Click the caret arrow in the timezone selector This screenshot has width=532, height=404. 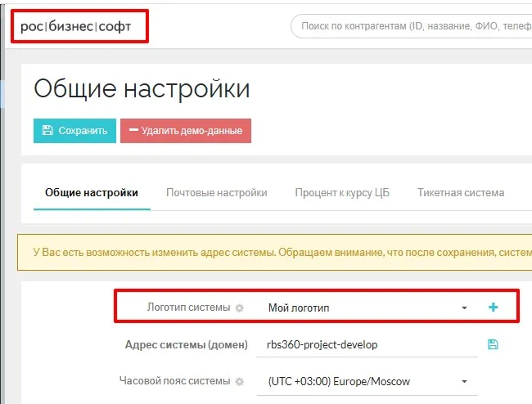[x=464, y=382]
